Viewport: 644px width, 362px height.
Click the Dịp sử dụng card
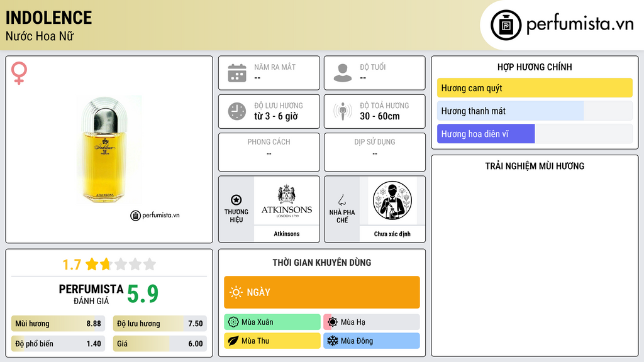tap(375, 152)
